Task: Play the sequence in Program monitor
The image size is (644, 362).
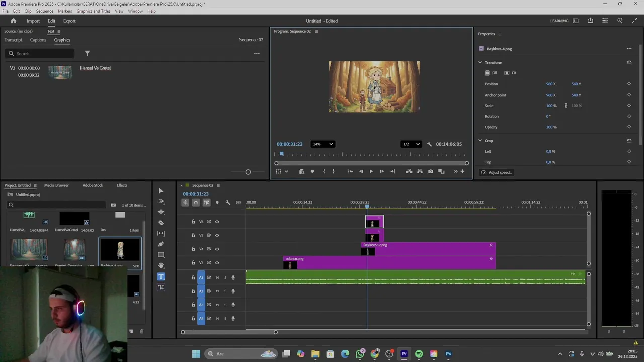Action: 371,171
